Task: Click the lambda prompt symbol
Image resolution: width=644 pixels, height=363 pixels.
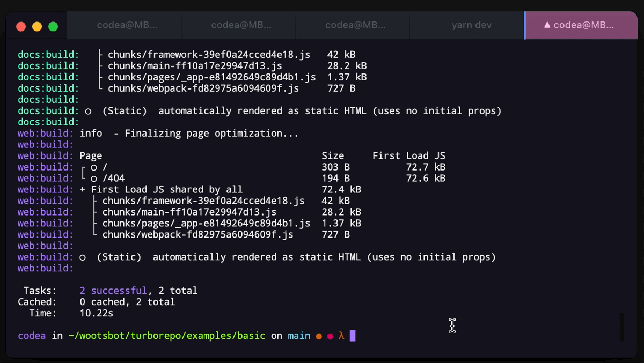Action: pyautogui.click(x=341, y=336)
